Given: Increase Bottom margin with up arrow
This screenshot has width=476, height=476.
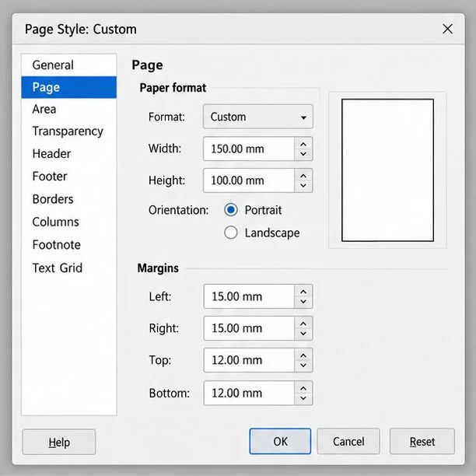Looking at the screenshot, I should 303,388.
